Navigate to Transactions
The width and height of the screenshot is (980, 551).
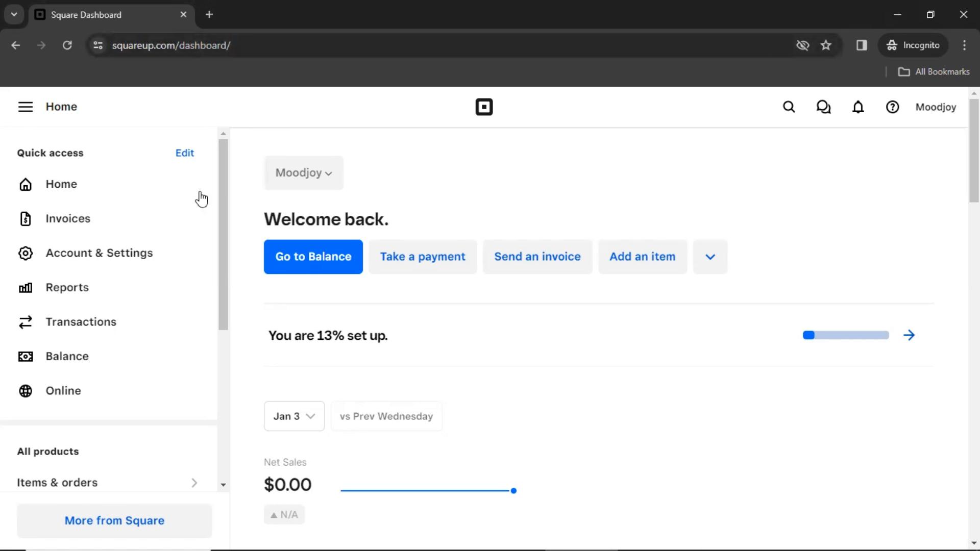click(x=81, y=321)
